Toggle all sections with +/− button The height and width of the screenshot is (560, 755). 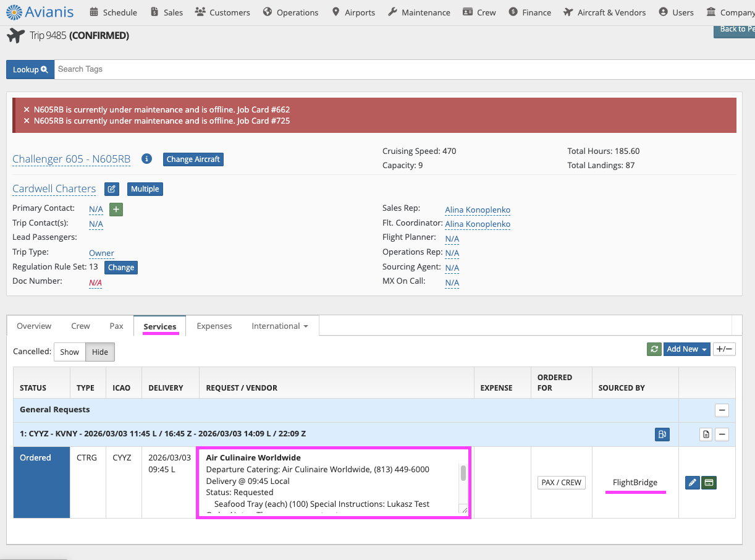723,349
